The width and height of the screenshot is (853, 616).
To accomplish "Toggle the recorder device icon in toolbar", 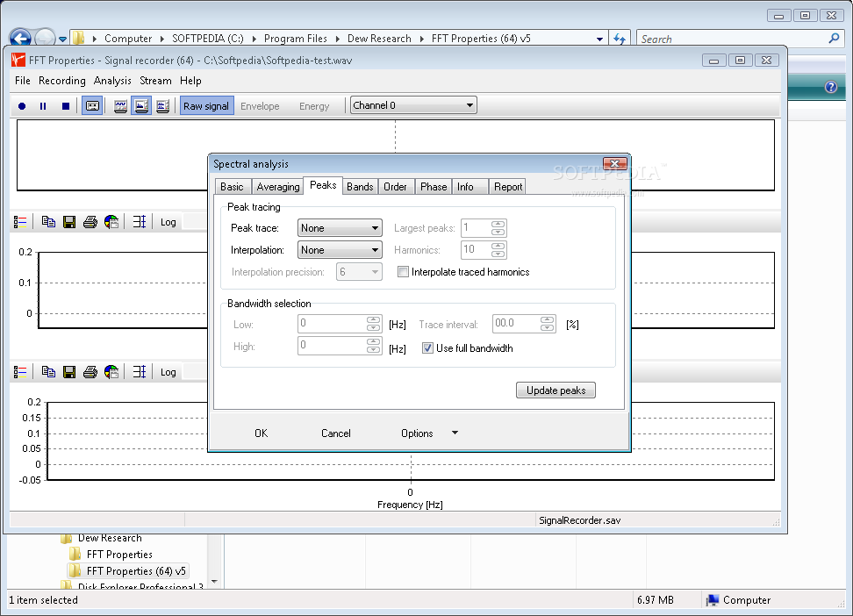I will coord(92,105).
